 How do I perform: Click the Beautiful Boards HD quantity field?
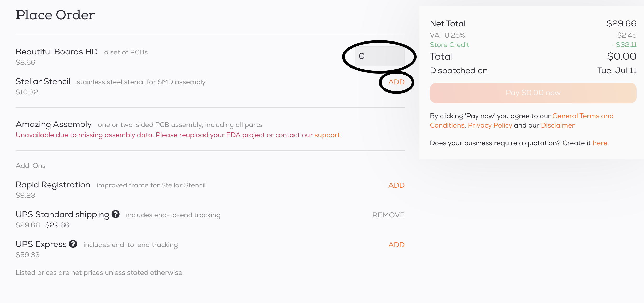point(379,56)
